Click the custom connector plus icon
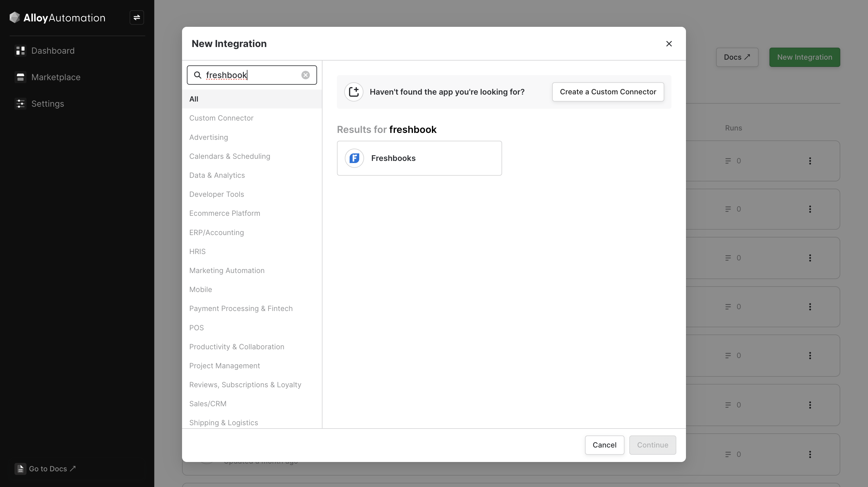 (354, 92)
